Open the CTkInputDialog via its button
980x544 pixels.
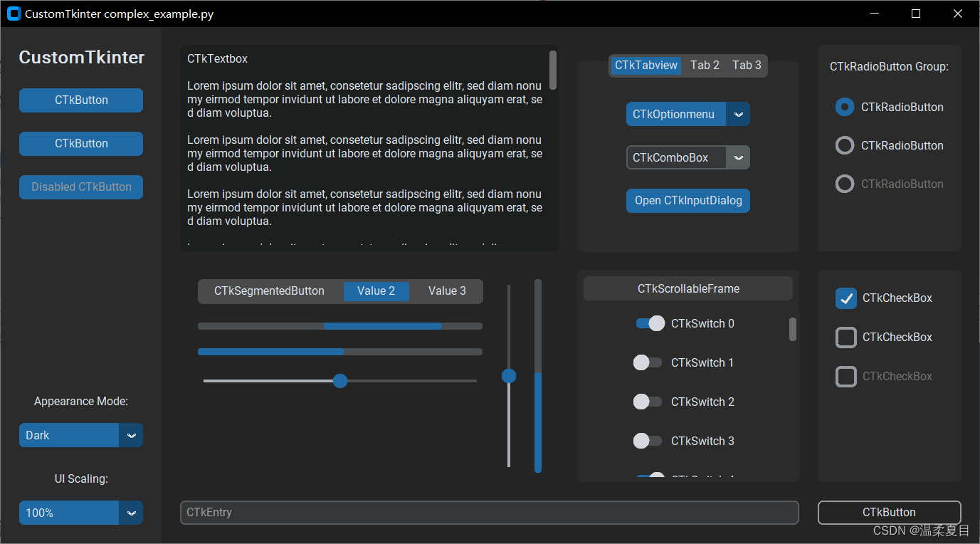click(688, 201)
